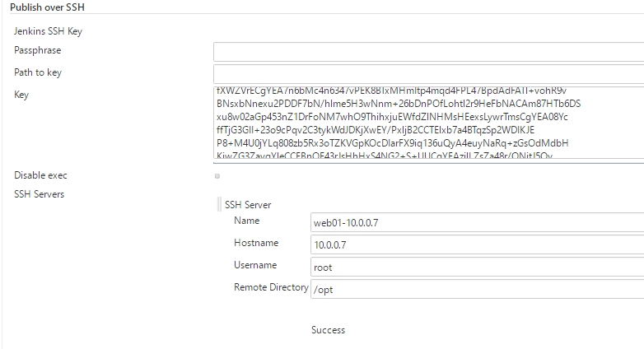The height and width of the screenshot is (349, 644).
Task: Click the Hostname field with 10.0.0.7
Action: 478,244
